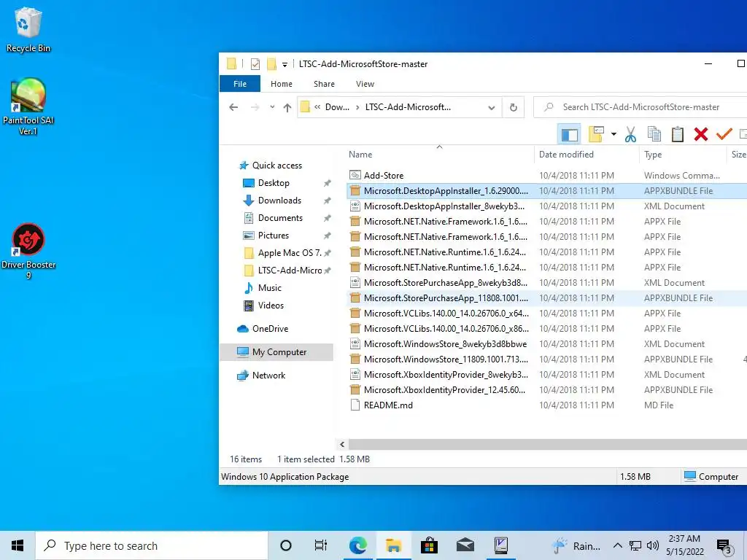Open the Windows Start menu
747x560 pixels.
click(18, 545)
